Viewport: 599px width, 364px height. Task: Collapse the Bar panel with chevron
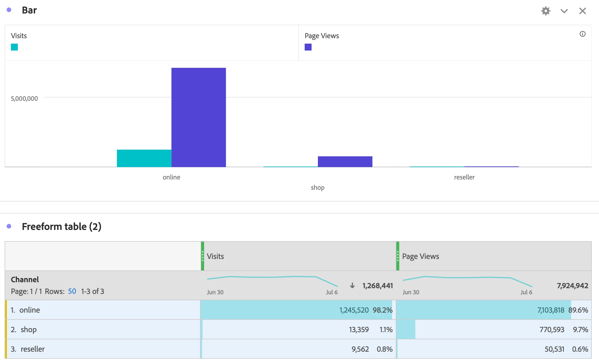(564, 11)
